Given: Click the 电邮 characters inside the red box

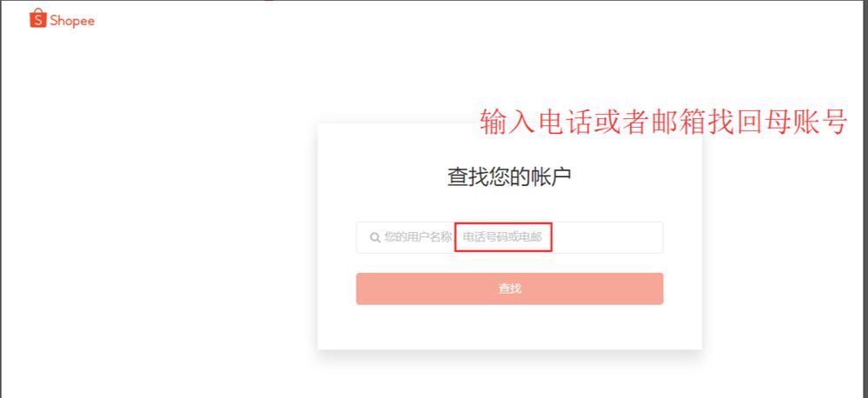Looking at the screenshot, I should (x=530, y=237).
